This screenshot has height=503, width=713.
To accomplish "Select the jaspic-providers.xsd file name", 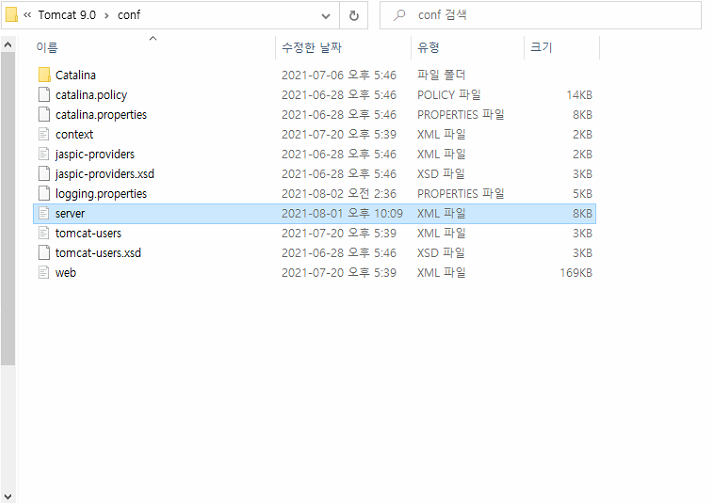I will pyautogui.click(x=105, y=174).
